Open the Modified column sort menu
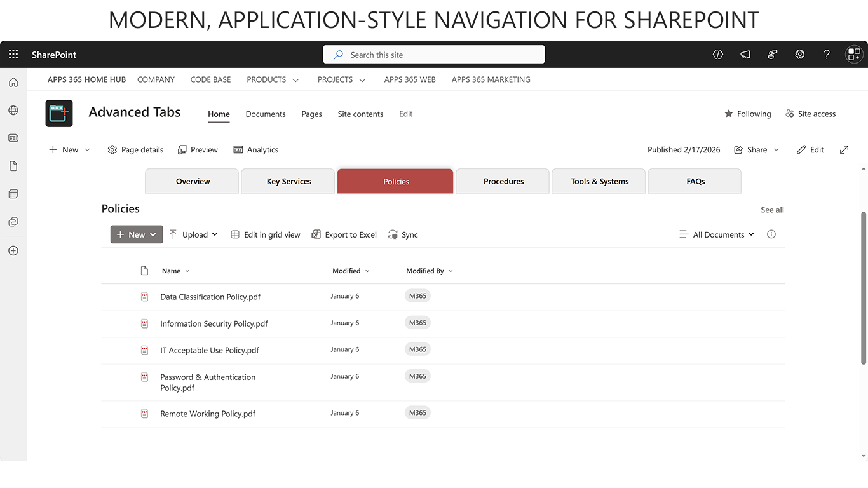Image resolution: width=868 pixels, height=488 pixels. tap(351, 271)
